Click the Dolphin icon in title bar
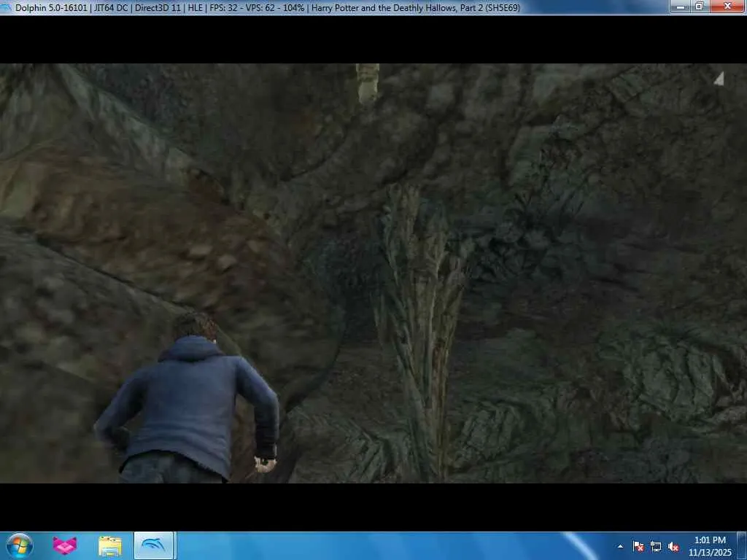This screenshot has width=747, height=560. coord(5,7)
